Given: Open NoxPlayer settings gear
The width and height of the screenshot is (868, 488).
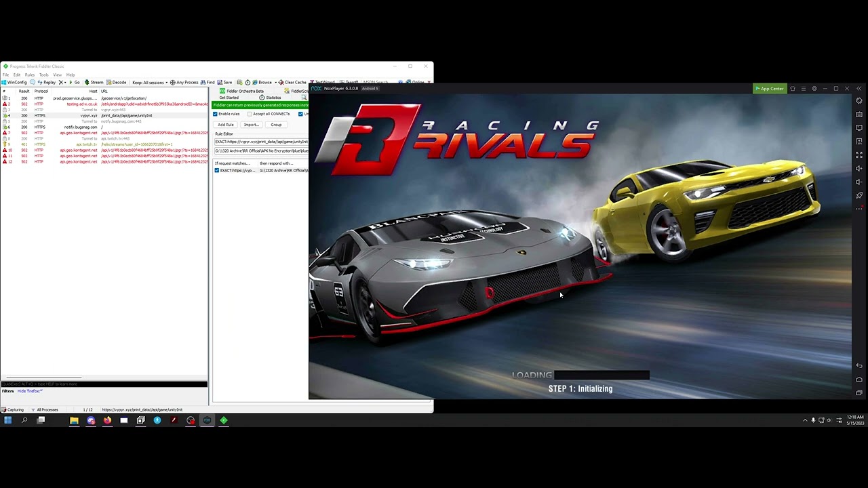Looking at the screenshot, I should 814,89.
